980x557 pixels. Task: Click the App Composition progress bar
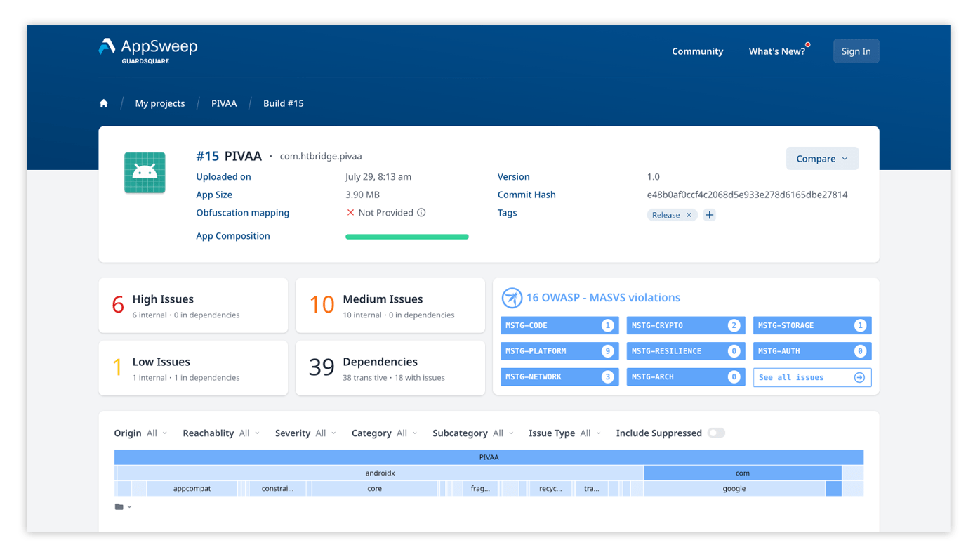[x=406, y=236]
